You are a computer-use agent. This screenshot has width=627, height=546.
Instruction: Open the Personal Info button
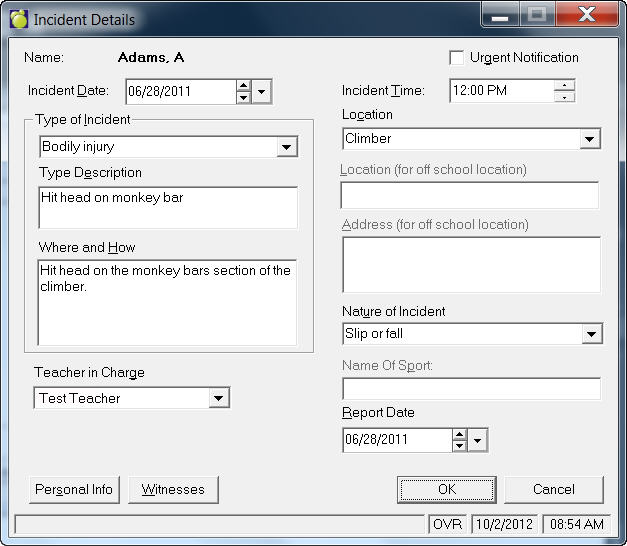tap(74, 490)
